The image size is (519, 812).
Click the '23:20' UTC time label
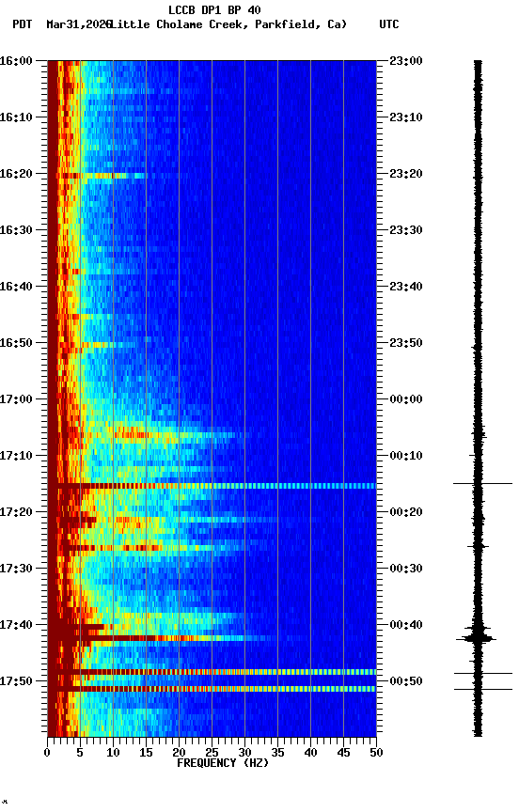pyautogui.click(x=406, y=174)
